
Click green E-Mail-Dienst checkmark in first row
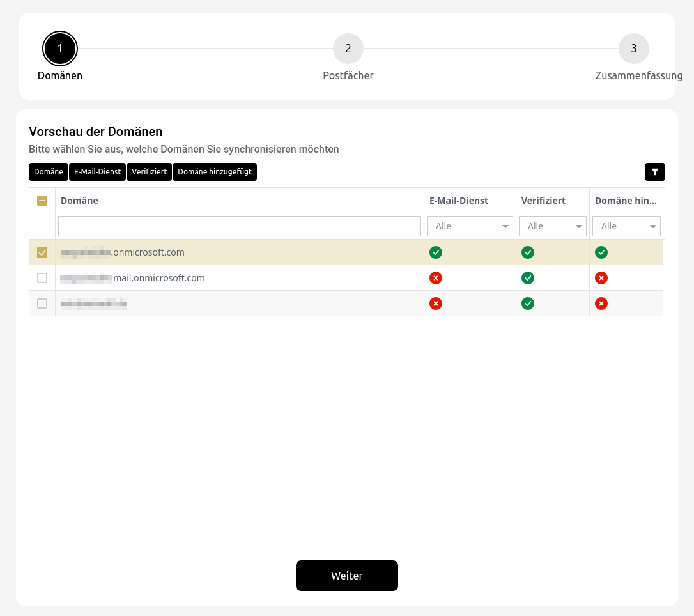point(436,252)
